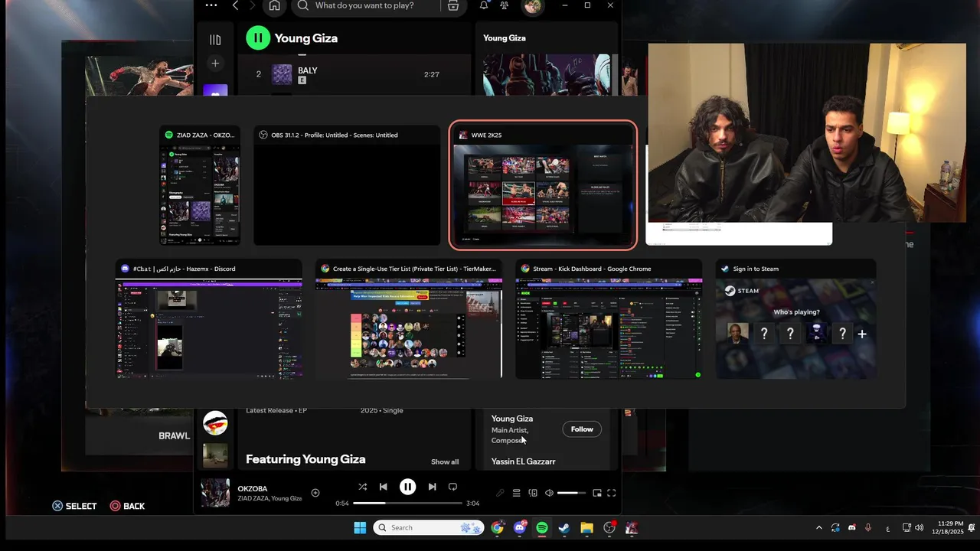Open the Spotify mini player
Viewport: 980px width, 551px height.
597,493
